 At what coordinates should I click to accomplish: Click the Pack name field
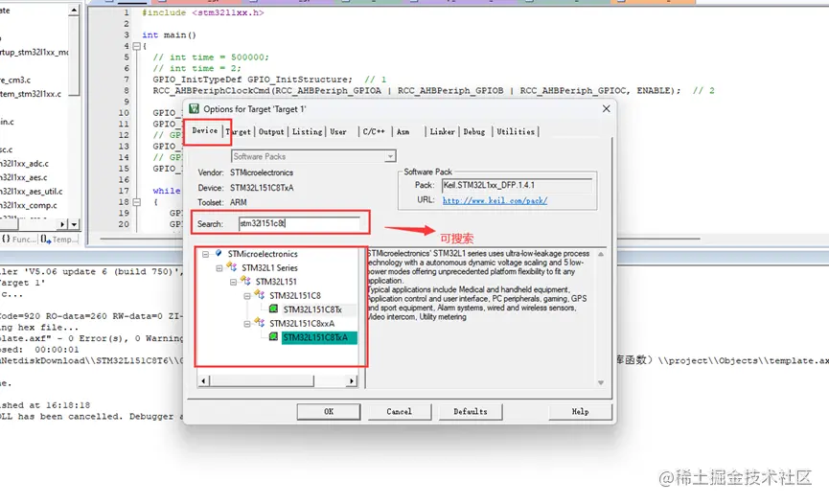point(517,186)
